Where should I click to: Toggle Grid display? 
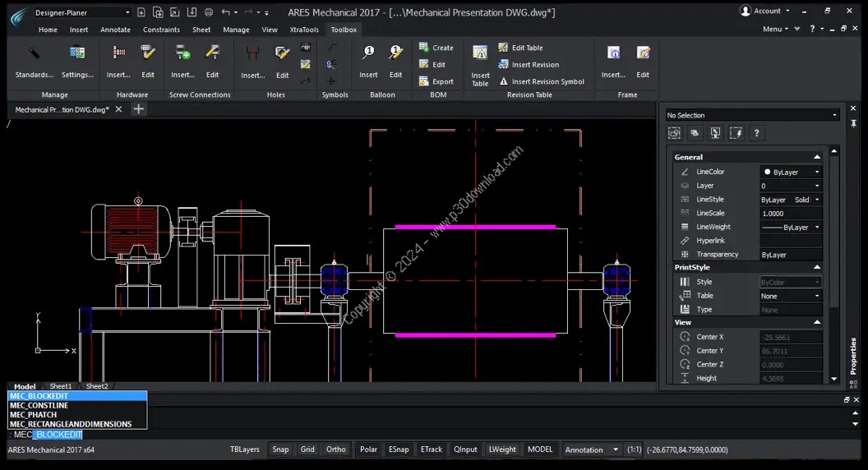(x=307, y=449)
